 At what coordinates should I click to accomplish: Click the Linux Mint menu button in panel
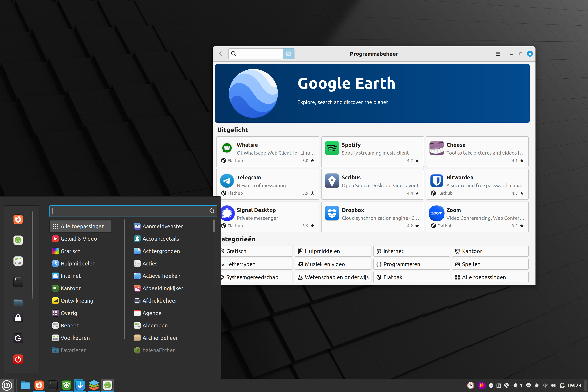coord(7,385)
